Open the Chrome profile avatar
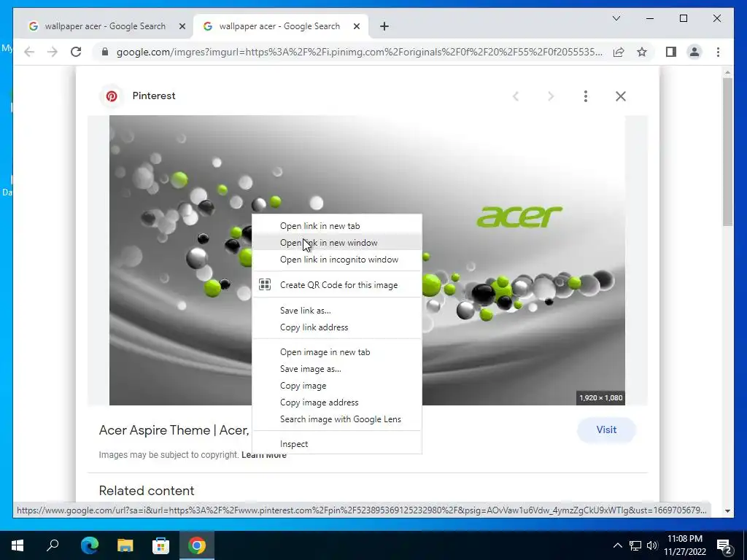 click(x=694, y=52)
